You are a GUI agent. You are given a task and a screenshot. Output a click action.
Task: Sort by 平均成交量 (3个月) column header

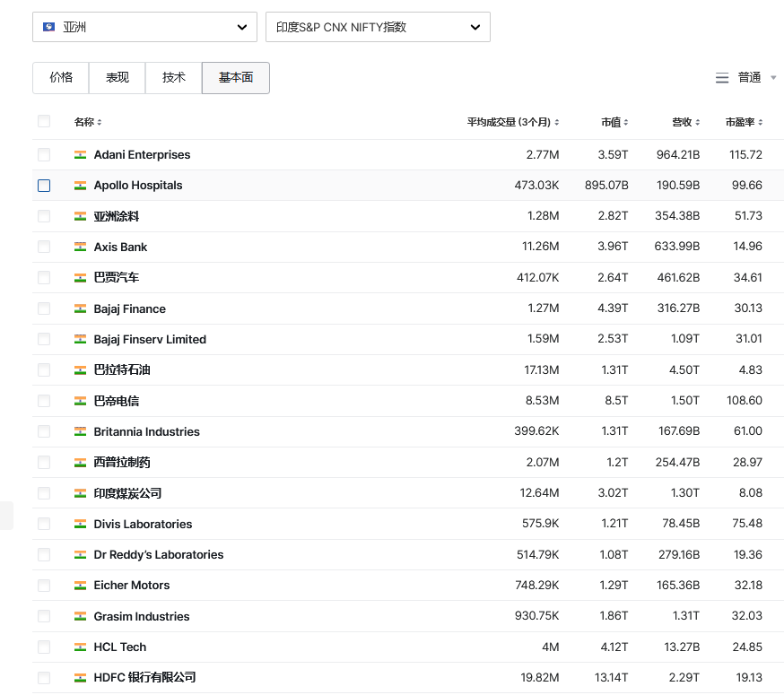509,122
